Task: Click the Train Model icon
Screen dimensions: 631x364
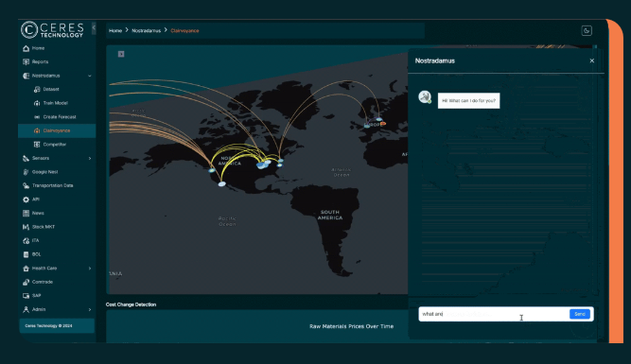Action: [x=37, y=103]
